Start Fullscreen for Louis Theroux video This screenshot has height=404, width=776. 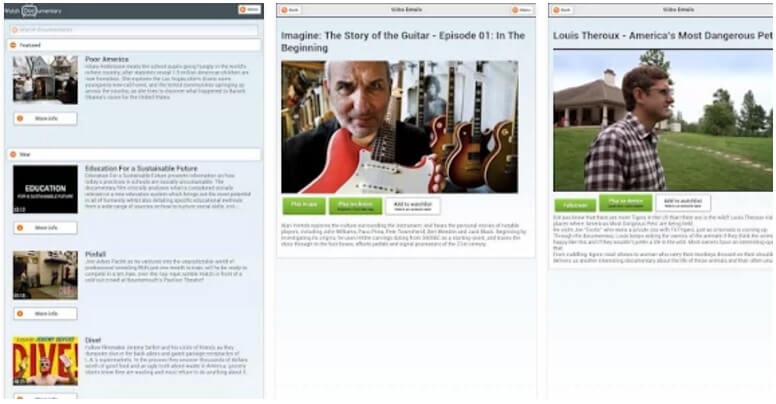coord(575,205)
